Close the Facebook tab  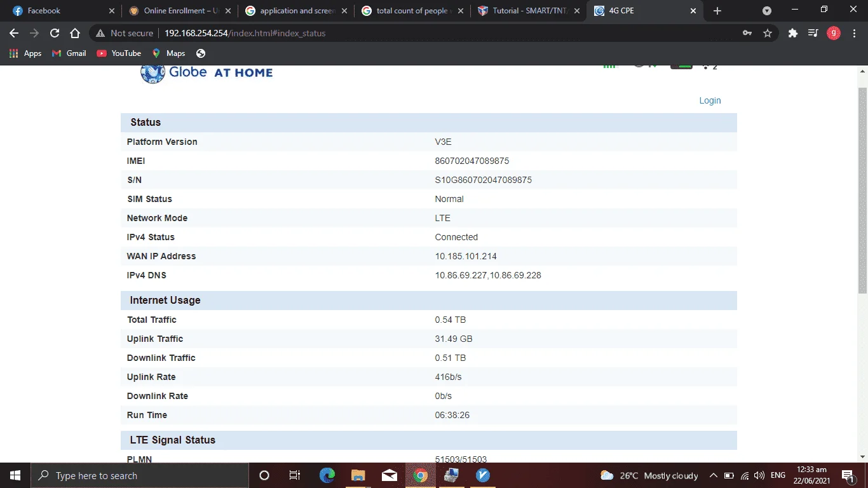pos(112,11)
